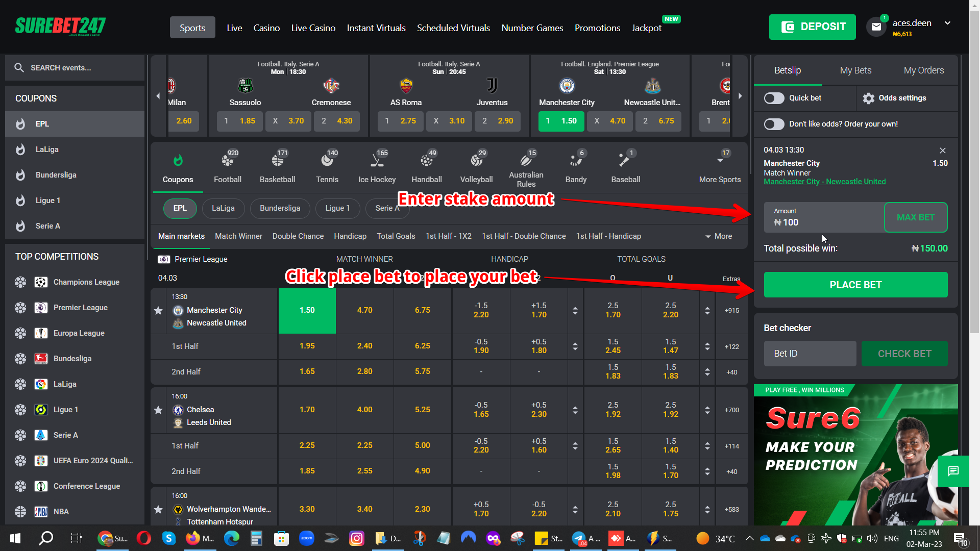Open the Ice Hockey sport icon
Image resolution: width=980 pixels, height=551 pixels.
pos(377,161)
